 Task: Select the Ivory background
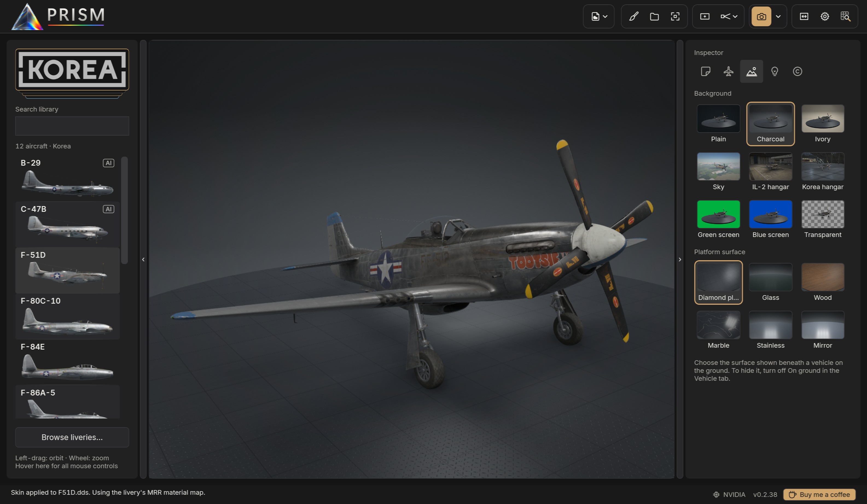click(823, 124)
